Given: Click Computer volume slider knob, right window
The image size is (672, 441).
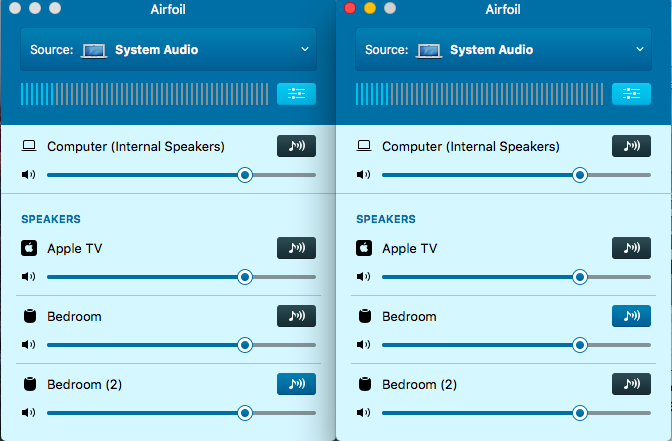Looking at the screenshot, I should tap(580, 175).
